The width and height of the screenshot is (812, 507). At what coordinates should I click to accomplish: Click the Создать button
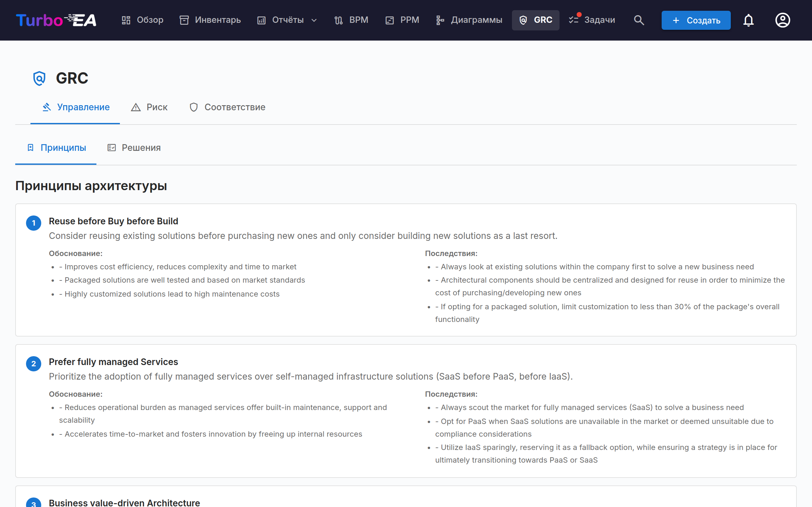point(696,20)
